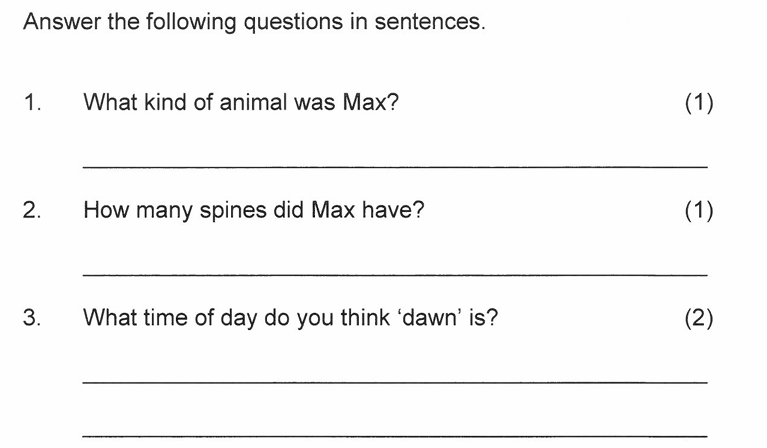
Task: Click the question number 1
Action: click(x=32, y=102)
